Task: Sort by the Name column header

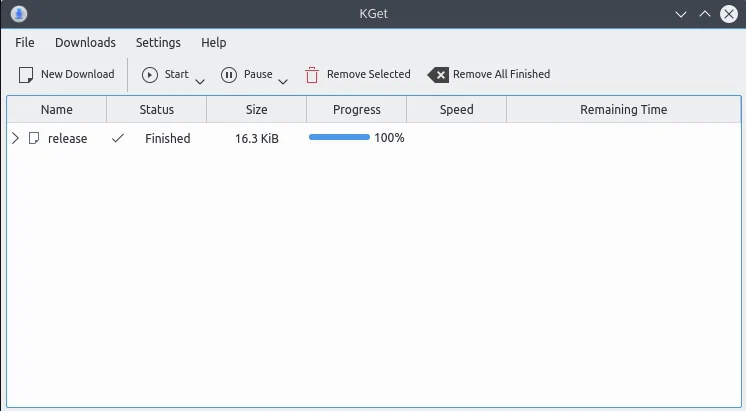Action: pos(57,109)
